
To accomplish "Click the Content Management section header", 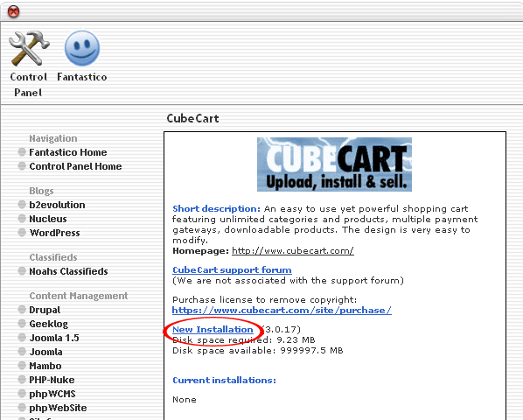I will (79, 296).
